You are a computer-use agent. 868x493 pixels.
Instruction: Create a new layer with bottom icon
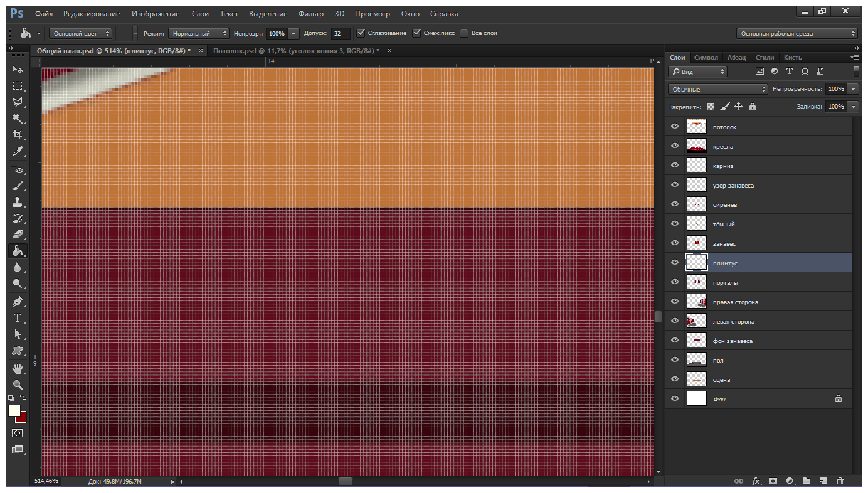click(823, 481)
